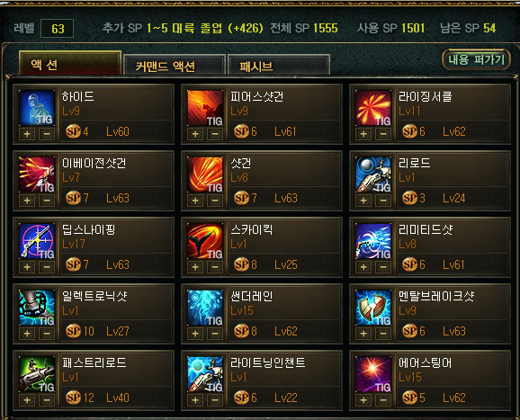
Task: Click the 에어스팅어 skill icon
Action: pos(373,374)
